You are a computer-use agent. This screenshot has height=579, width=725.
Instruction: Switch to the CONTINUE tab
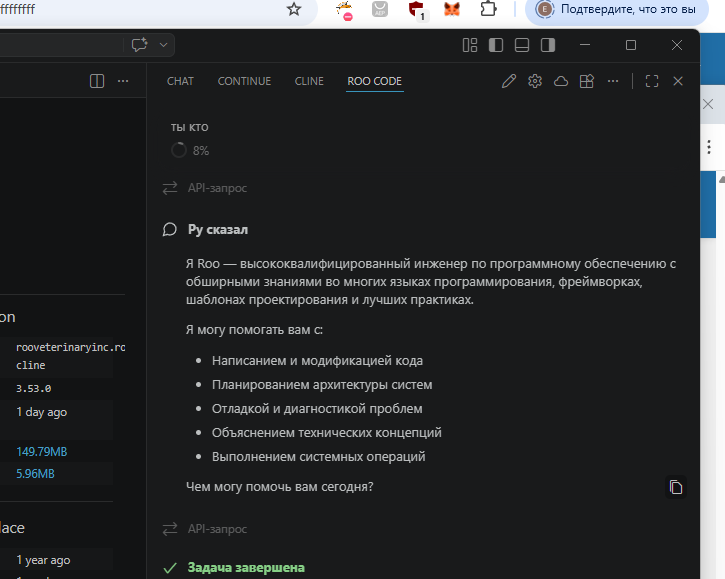244,81
